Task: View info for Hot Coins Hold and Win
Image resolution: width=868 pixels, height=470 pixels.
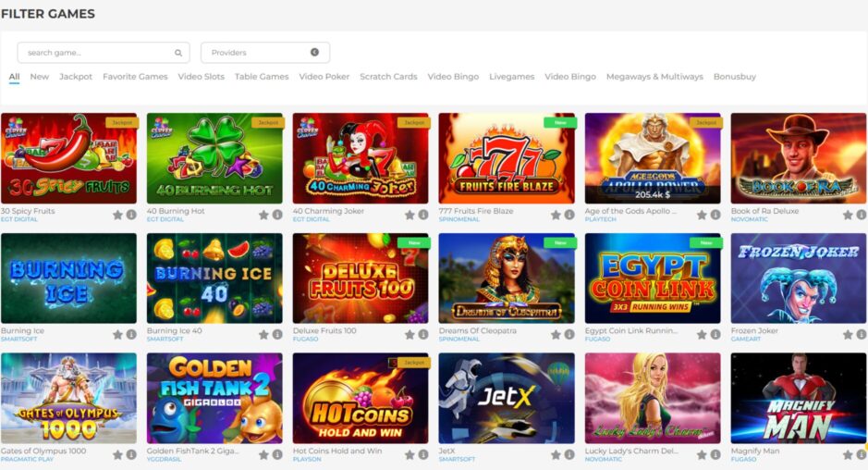Action: coord(423,454)
